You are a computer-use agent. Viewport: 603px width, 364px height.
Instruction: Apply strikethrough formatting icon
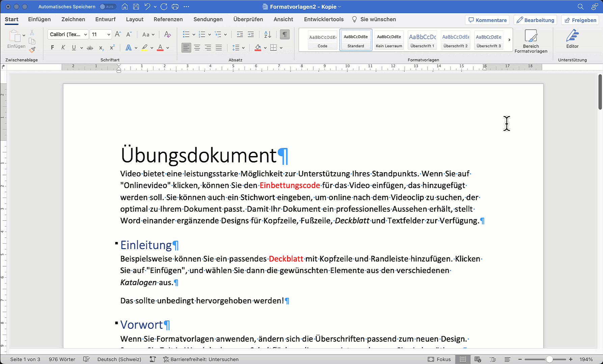90,48
